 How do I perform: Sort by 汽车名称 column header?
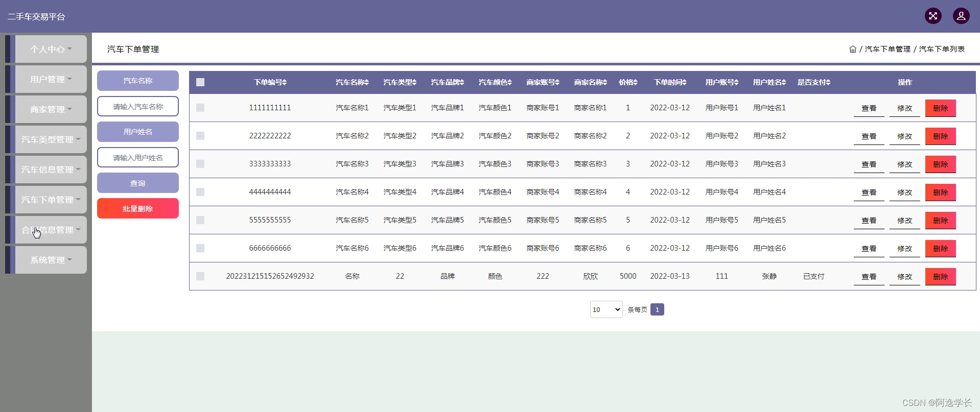click(x=352, y=82)
